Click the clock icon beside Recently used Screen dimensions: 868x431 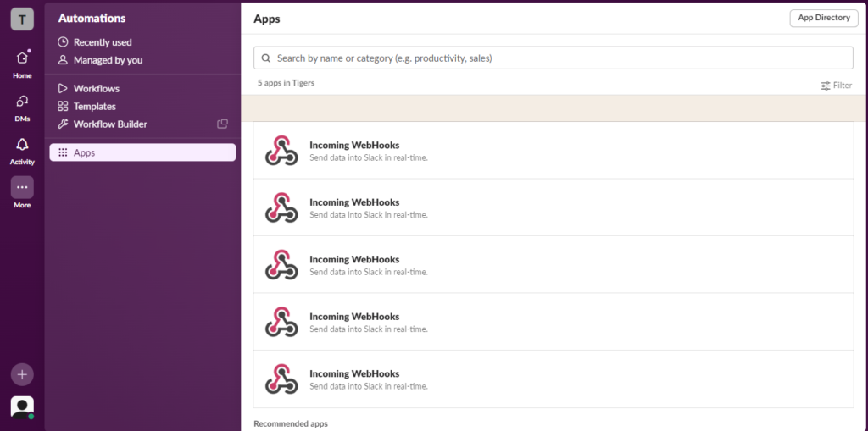click(x=63, y=42)
